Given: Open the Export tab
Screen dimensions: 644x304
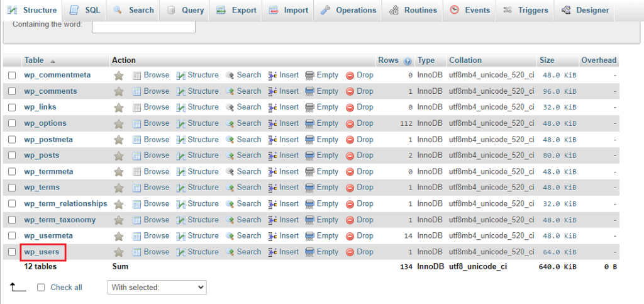Looking at the screenshot, I should [236, 10].
